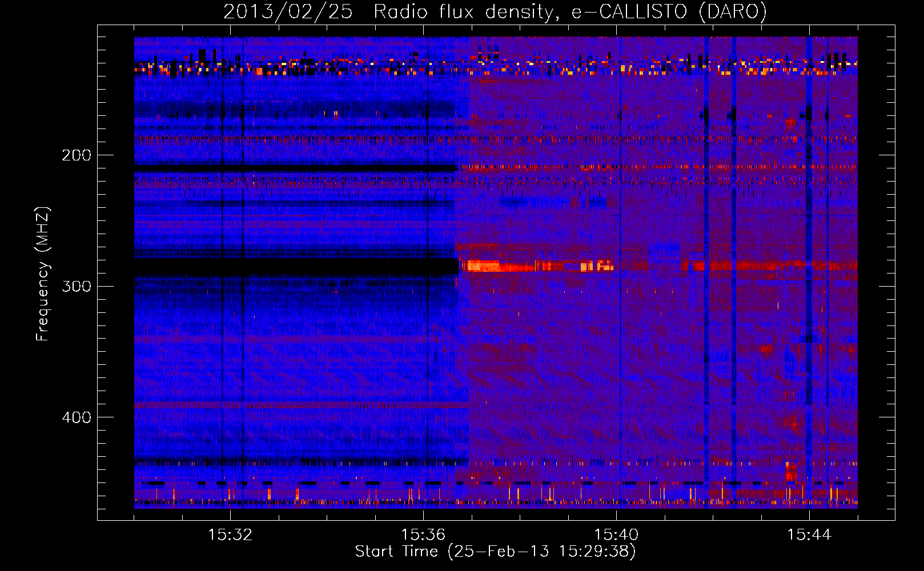Image resolution: width=924 pixels, height=571 pixels.
Task: Click the 15:40 time tick label
Action: 616,535
